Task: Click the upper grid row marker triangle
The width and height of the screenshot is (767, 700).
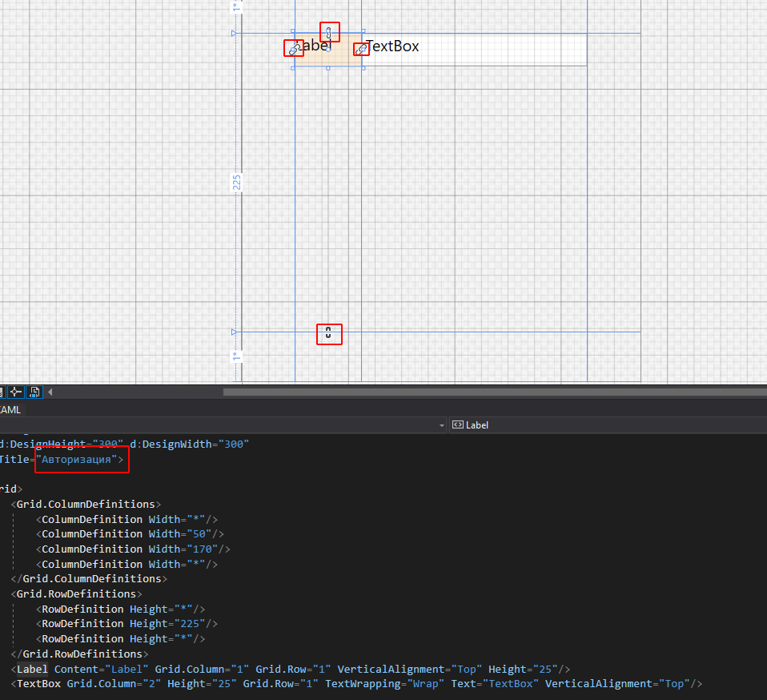Action: click(x=234, y=34)
